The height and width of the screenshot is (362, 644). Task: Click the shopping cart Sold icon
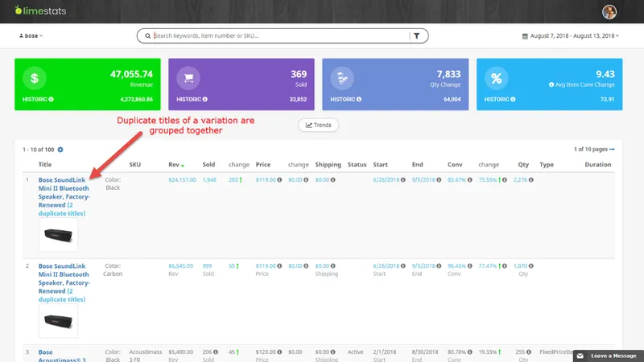(188, 78)
